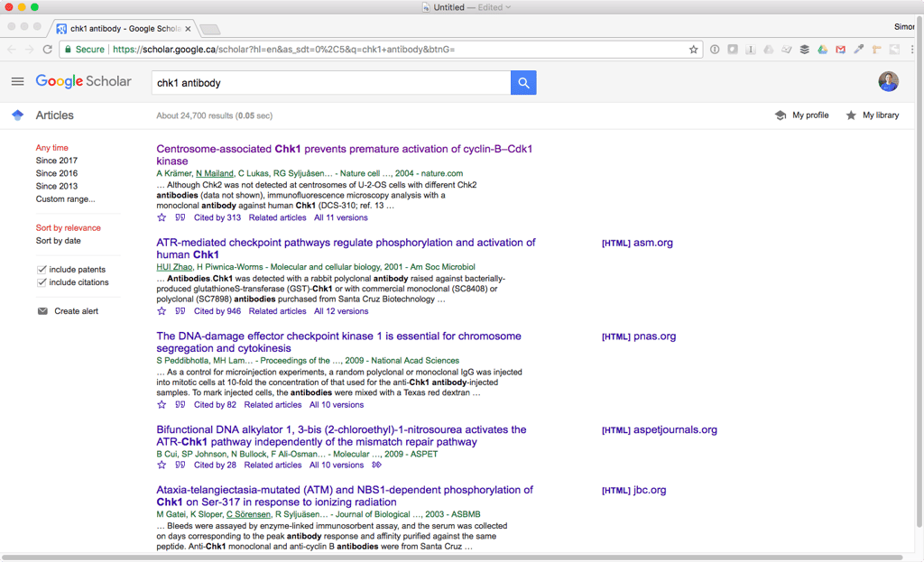Screen dimensions: 924x562
Task: Open the ATR-mediated checkpoint pathways article title
Action: 346,249
